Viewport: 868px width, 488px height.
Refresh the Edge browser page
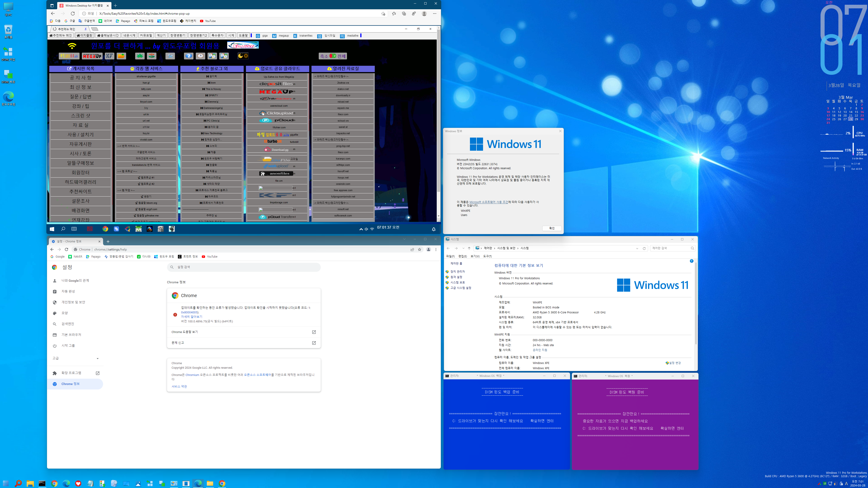[73, 14]
